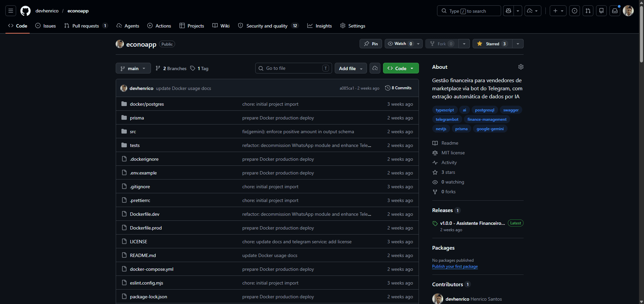Open the finance-management topic tag
This screenshot has width=644, height=304.
click(487, 119)
